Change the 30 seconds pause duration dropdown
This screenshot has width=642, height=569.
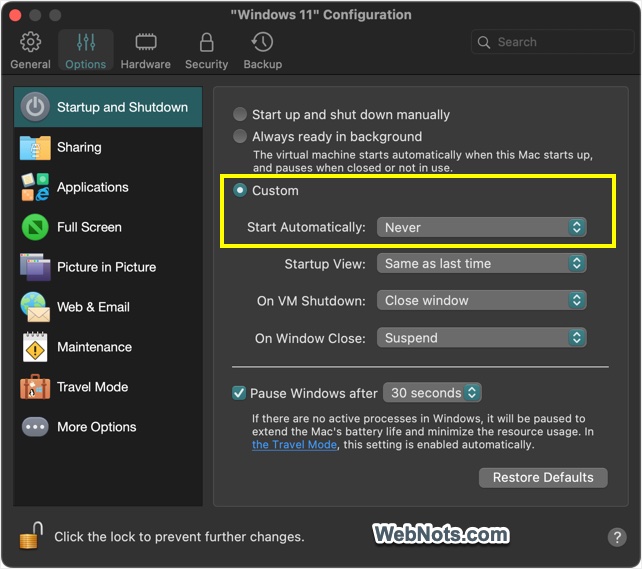click(432, 393)
